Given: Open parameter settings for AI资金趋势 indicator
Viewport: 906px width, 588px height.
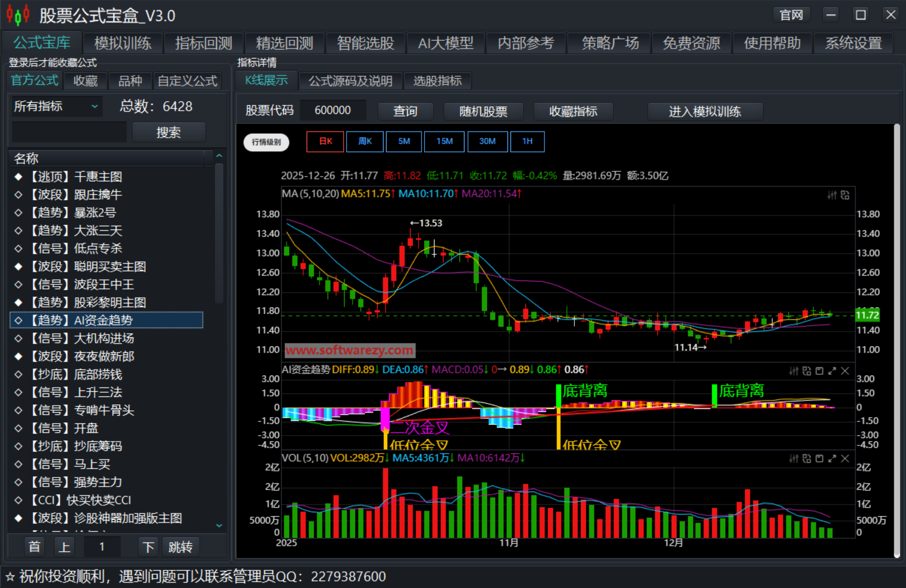Looking at the screenshot, I should pos(794,372).
